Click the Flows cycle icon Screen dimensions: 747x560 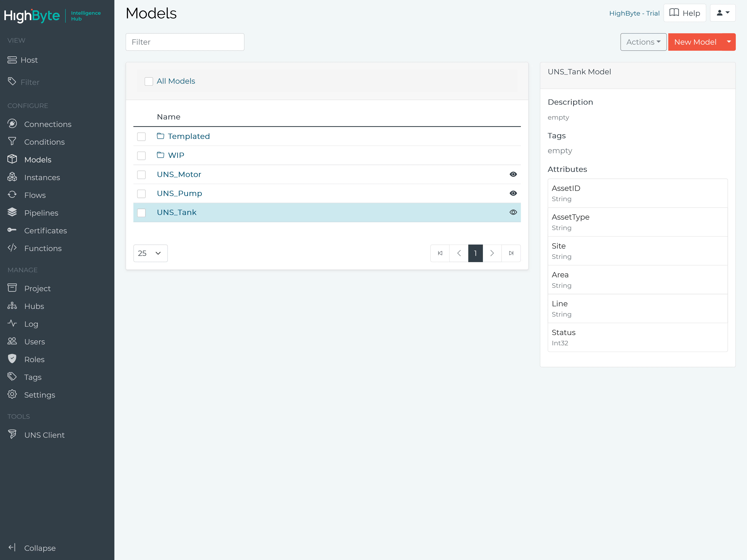12,195
